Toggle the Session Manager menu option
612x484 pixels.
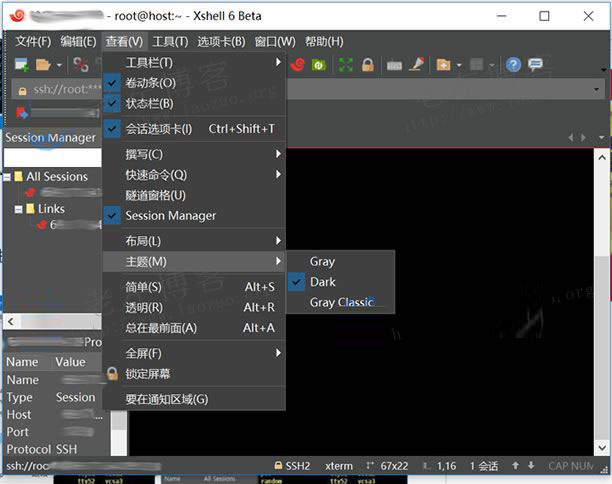click(194, 215)
